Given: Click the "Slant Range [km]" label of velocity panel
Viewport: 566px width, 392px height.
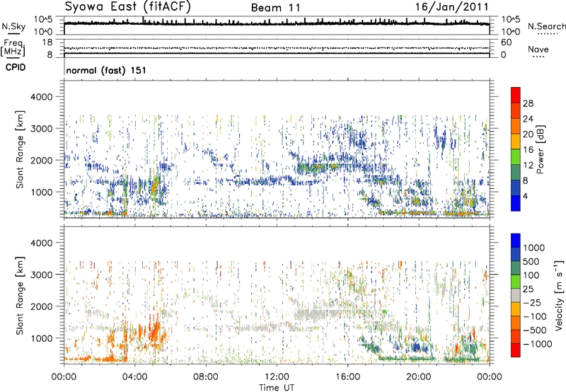Looking at the screenshot, I should click(20, 295).
